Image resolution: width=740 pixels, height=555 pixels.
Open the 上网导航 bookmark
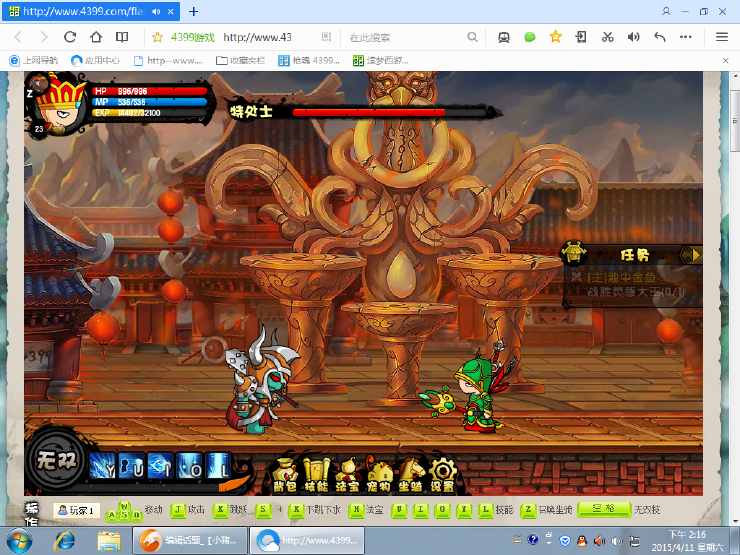point(34,60)
